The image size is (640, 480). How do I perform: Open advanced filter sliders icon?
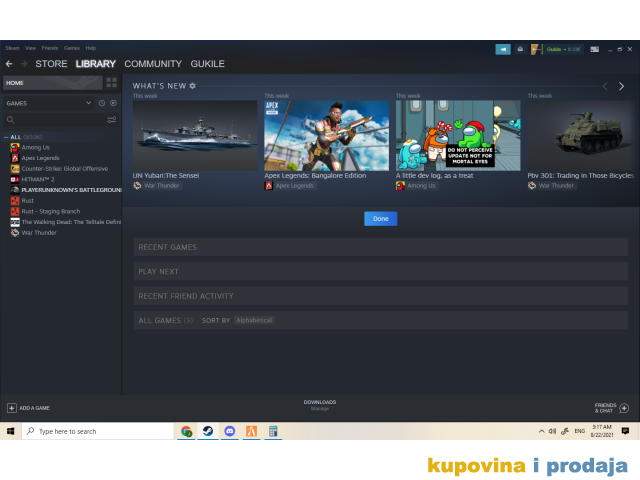(112, 120)
